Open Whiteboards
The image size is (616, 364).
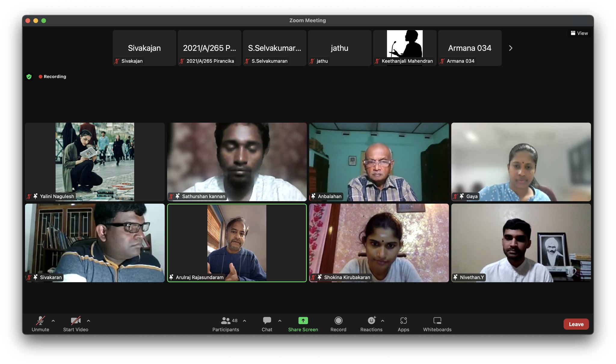pos(437,324)
